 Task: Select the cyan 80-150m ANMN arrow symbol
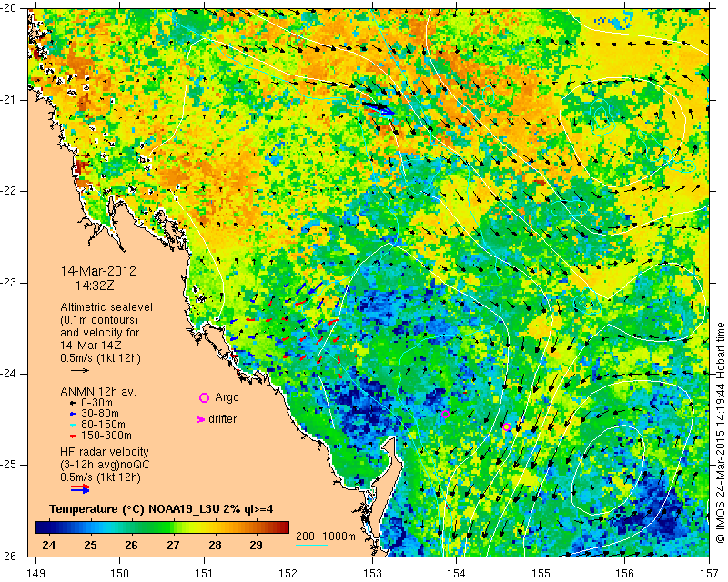point(73,425)
